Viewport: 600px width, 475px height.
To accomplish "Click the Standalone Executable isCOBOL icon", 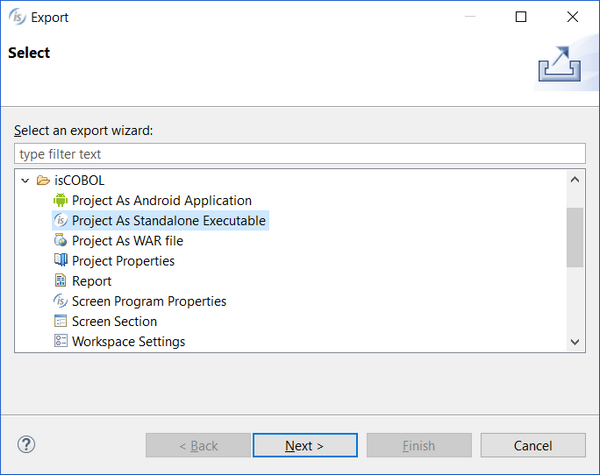I will coord(60,220).
